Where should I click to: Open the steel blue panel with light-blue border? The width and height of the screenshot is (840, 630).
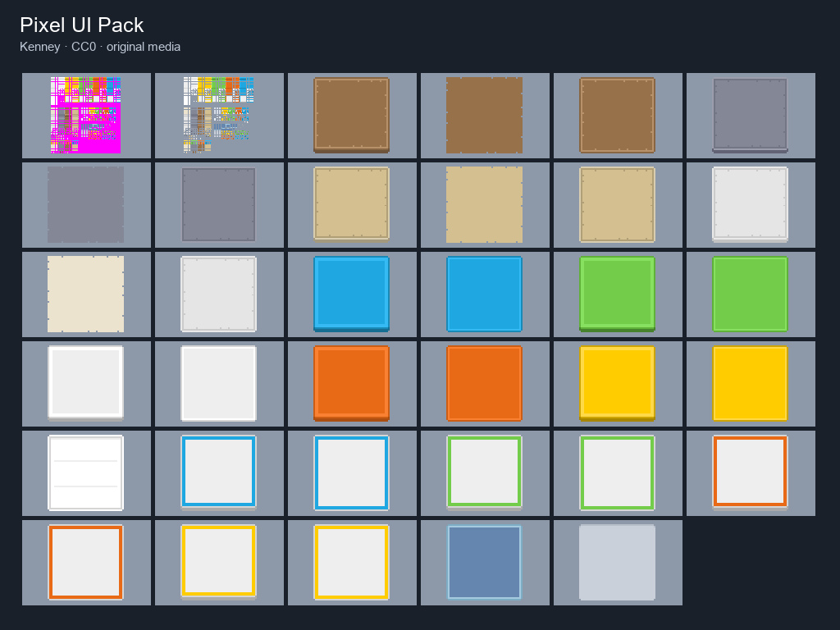point(484,563)
